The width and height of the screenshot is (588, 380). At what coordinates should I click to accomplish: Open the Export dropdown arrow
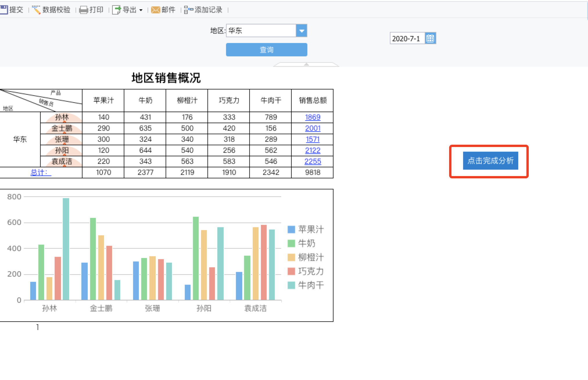click(141, 10)
